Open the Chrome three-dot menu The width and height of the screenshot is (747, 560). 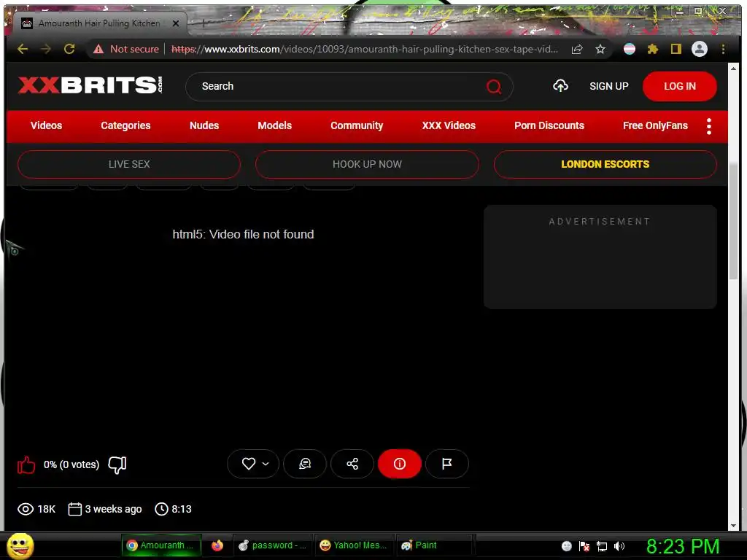(x=723, y=49)
